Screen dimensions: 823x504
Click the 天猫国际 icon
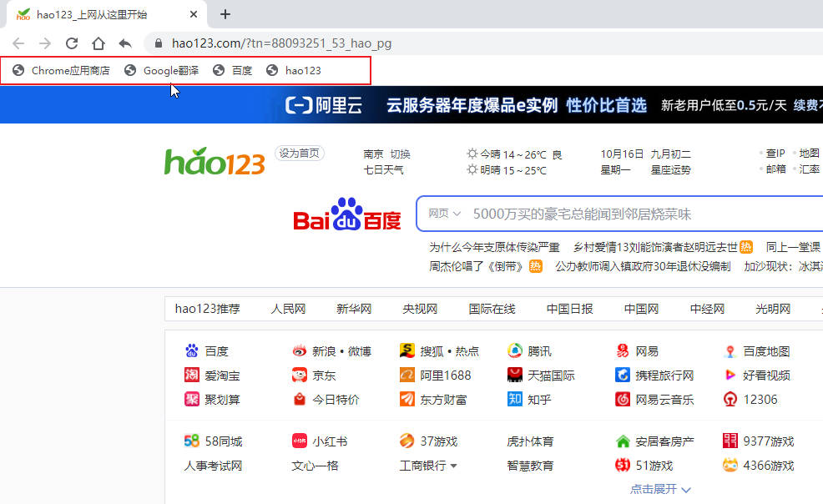[x=515, y=375]
